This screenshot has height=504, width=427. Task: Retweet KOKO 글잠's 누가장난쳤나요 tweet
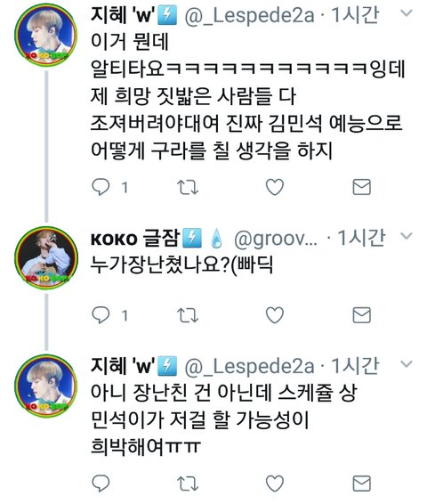click(x=188, y=315)
